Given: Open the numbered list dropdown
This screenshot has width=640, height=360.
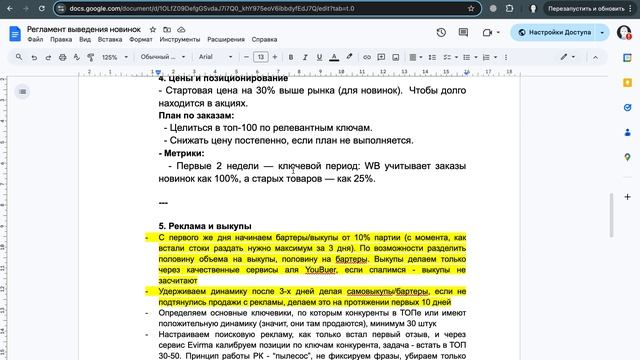Looking at the screenshot, I should (490, 57).
